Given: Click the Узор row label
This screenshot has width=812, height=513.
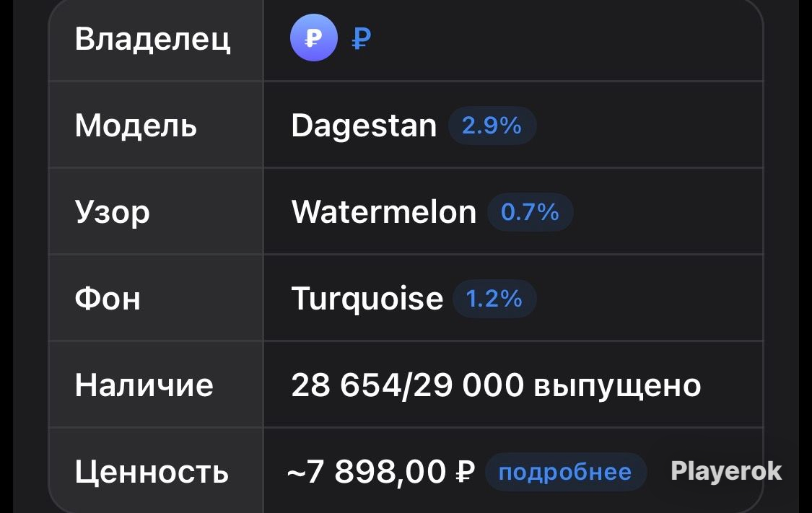Looking at the screenshot, I should pos(113,213).
